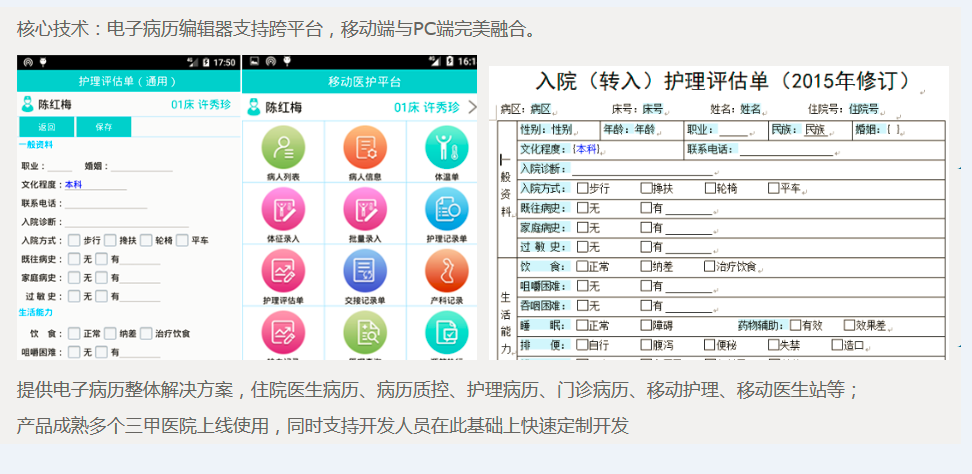Screen dimensions: 972x474
Task: Open the 文化程度 本科 dropdown in mobile form
Action: coord(95,185)
